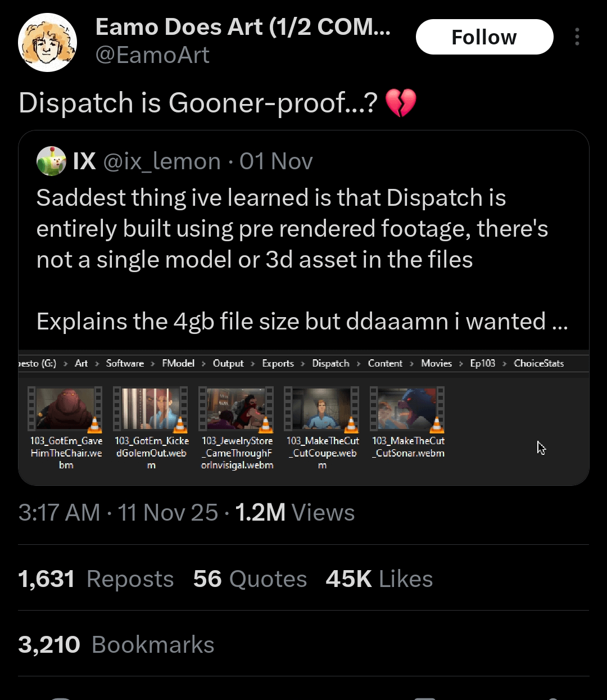This screenshot has width=607, height=700.
Task: Open 103_GotEm_KickedGolemOut.webm thumbnail
Action: point(151,409)
